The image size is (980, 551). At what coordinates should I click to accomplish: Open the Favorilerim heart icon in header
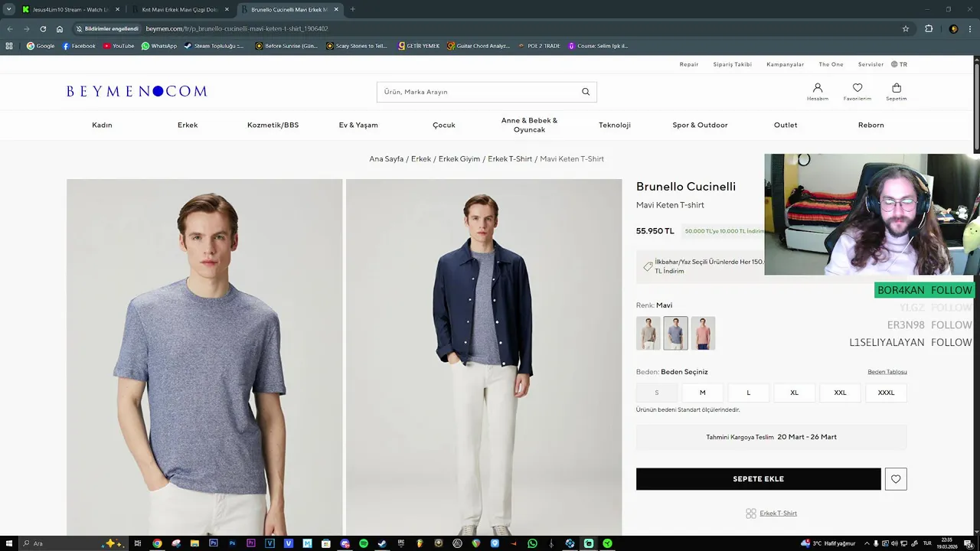pyautogui.click(x=857, y=91)
